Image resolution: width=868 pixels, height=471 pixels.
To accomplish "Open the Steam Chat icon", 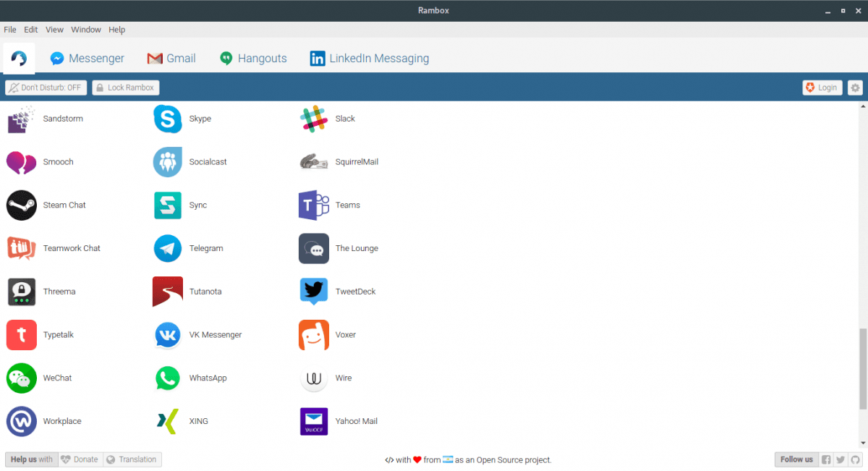I will pos(21,205).
